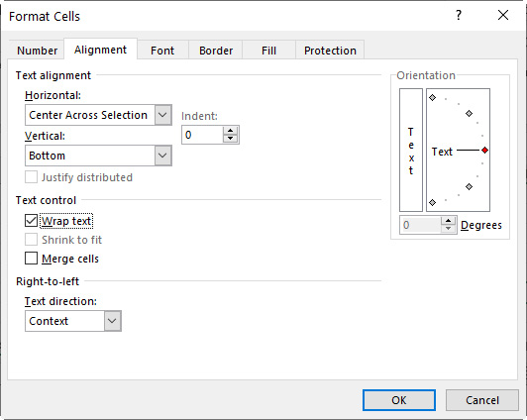Toggle the Shrink to fit checkbox
This screenshot has height=420, width=527.
(x=31, y=240)
